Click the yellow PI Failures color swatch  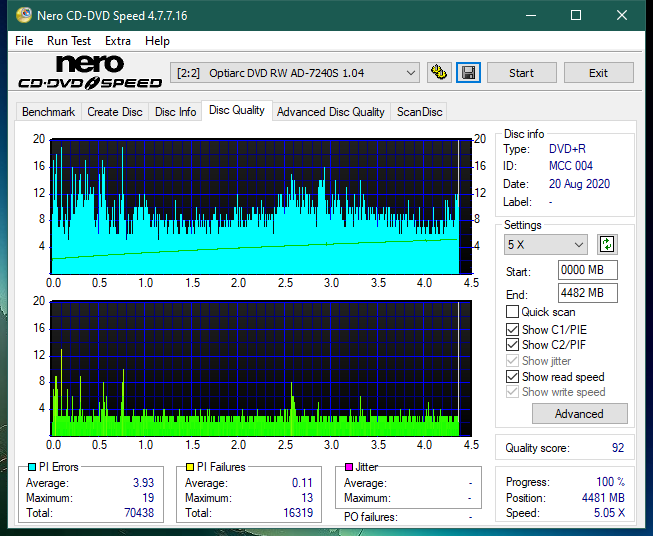[x=190, y=467]
